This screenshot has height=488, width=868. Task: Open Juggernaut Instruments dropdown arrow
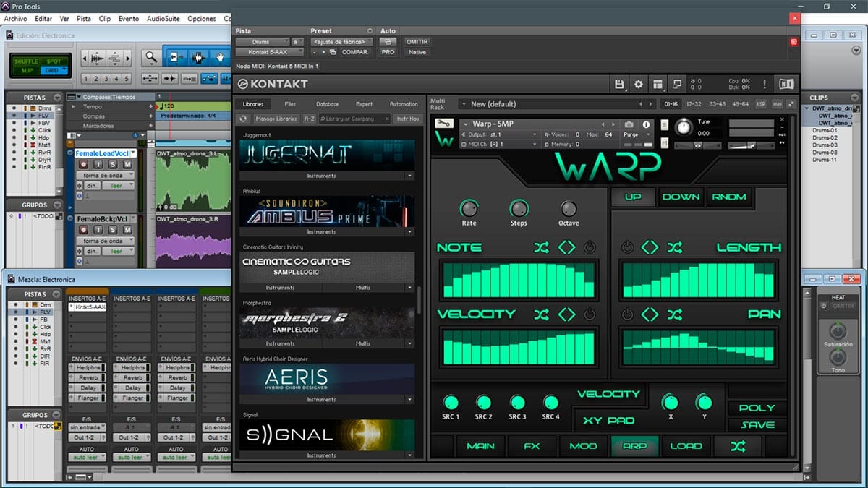410,176
